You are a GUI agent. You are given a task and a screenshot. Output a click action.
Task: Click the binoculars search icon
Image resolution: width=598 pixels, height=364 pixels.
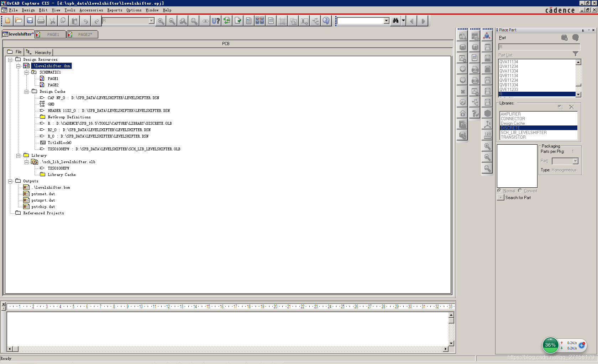[x=395, y=21]
